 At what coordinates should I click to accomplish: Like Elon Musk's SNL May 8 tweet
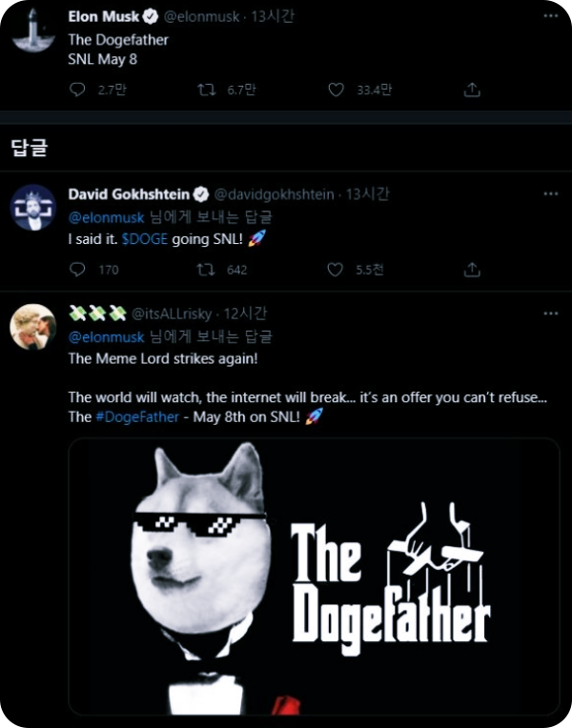point(336,90)
